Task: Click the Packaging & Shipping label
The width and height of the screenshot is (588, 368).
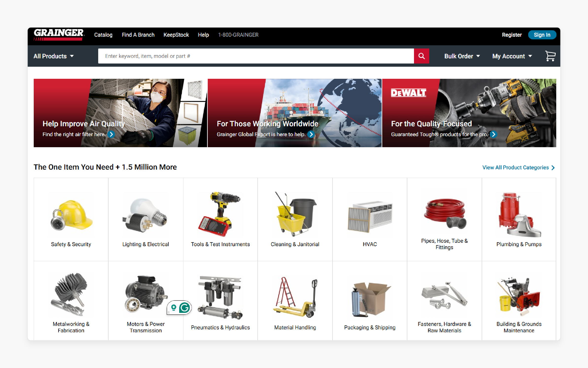Action: tap(370, 327)
